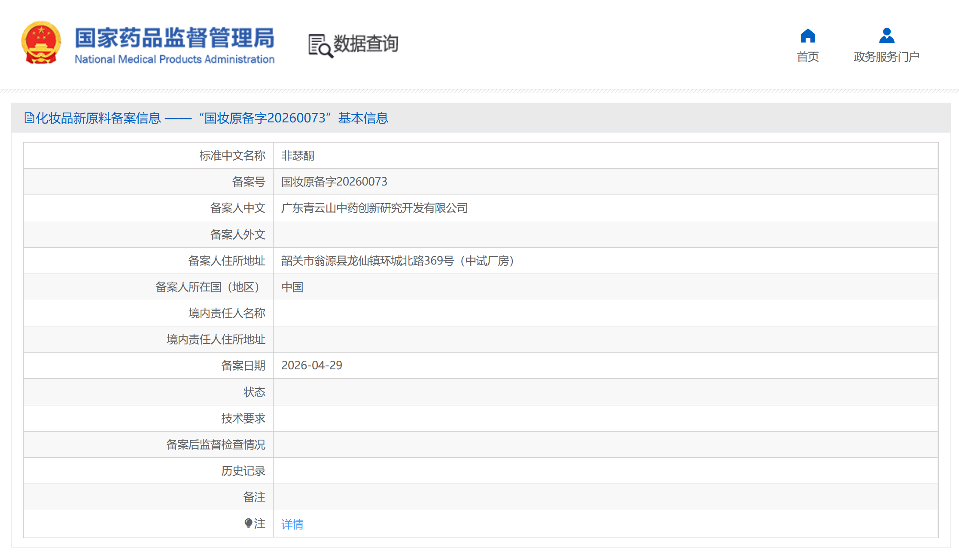Click the filer address value cell
The height and width of the screenshot is (560, 959).
(397, 261)
